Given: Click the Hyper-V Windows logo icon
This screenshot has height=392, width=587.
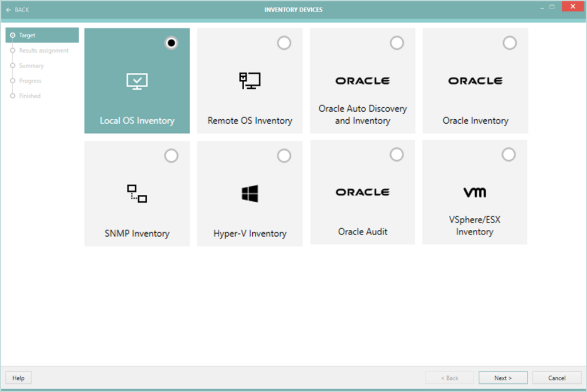Looking at the screenshot, I should coord(250,194).
